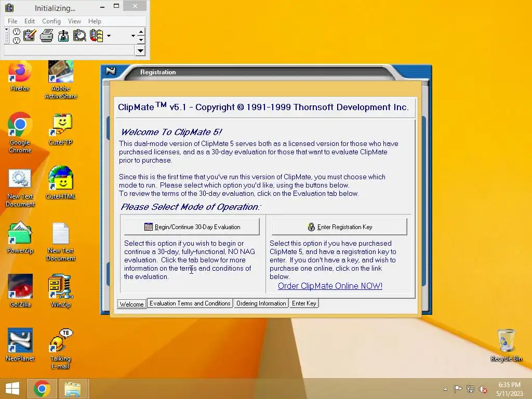Viewport: 532px width, 399px height.
Task: Select the blank-page New Text Document icon
Action: (61, 242)
